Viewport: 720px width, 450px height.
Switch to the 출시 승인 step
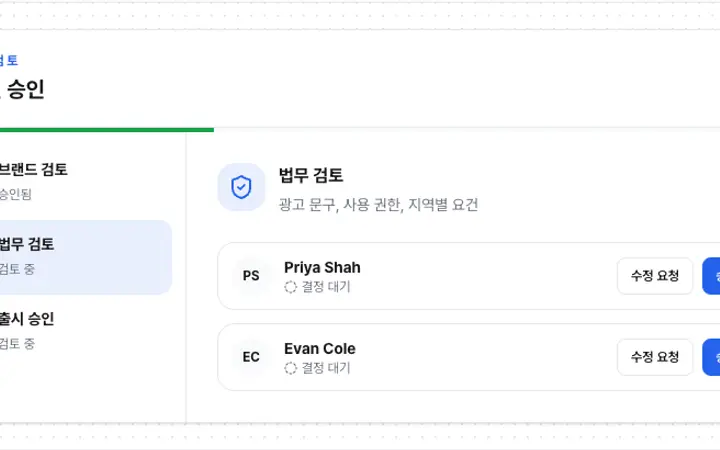(x=85, y=331)
